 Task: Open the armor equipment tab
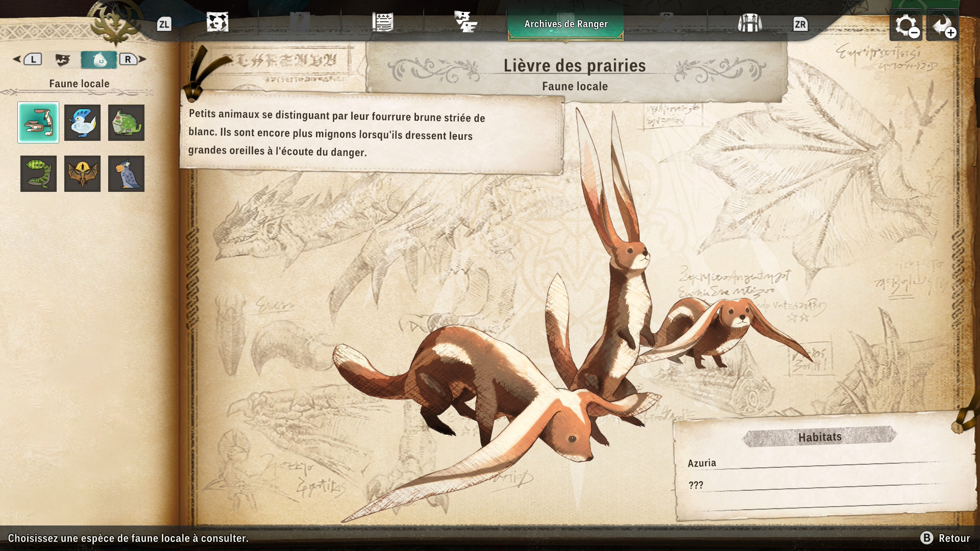click(749, 22)
